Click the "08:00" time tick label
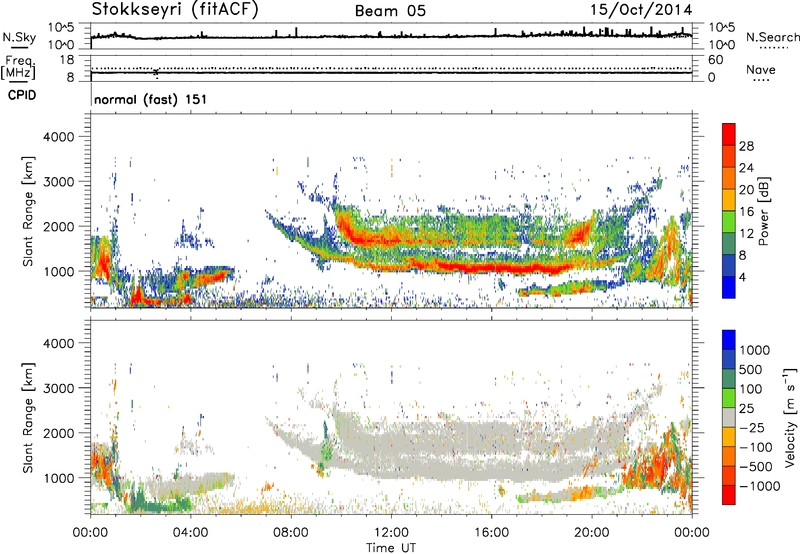This screenshot has width=800, height=554. (x=291, y=533)
